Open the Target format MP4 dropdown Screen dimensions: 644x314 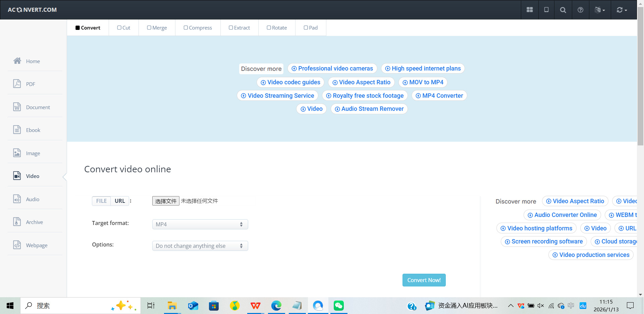[200, 224]
